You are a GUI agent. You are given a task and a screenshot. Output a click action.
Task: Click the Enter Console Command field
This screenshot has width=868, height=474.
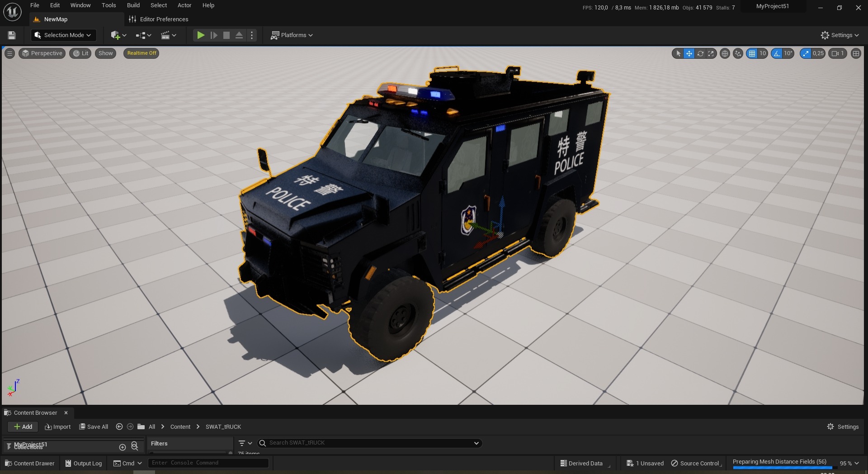tap(208, 463)
